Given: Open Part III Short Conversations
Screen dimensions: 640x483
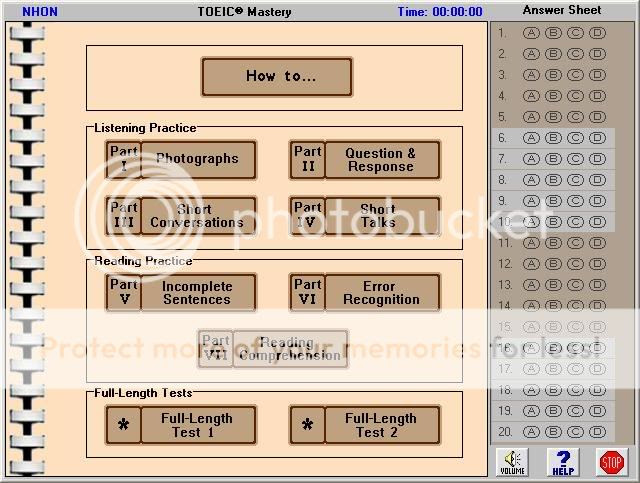Looking at the screenshot, I should tap(181, 216).
